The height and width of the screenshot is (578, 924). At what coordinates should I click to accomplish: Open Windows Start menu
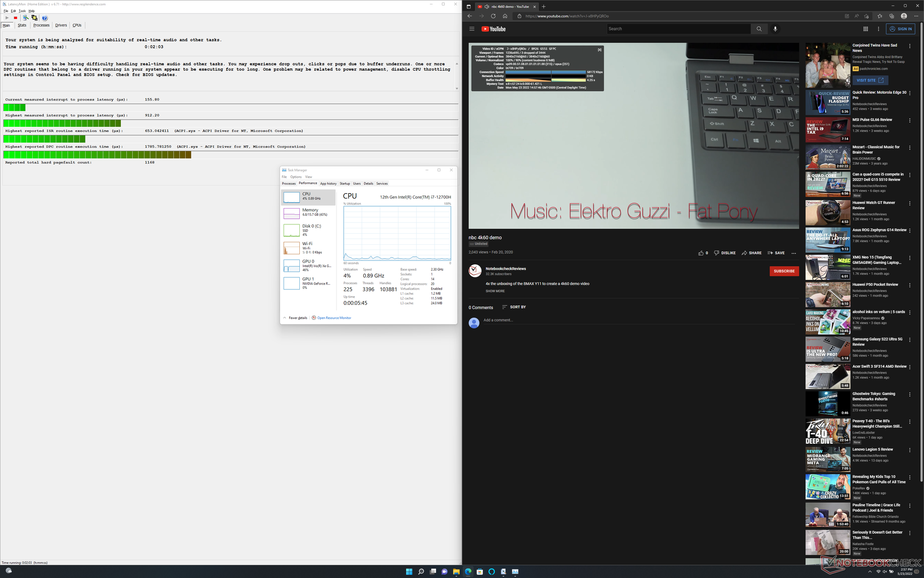pyautogui.click(x=409, y=571)
